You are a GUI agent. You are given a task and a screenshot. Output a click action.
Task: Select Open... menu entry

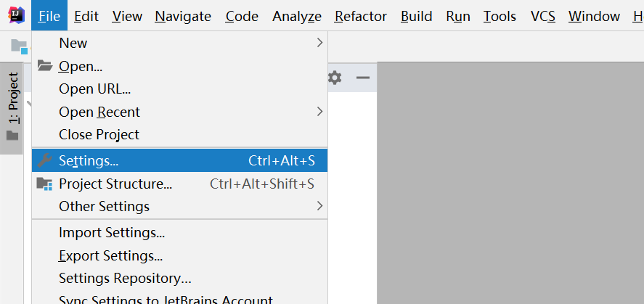(x=179, y=65)
